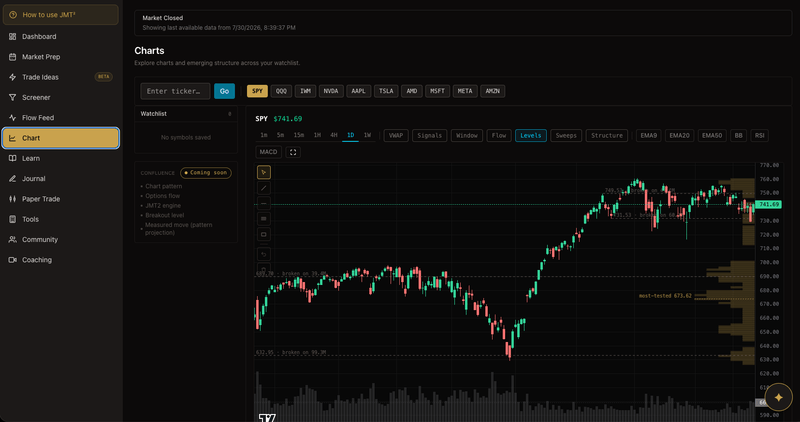Load the QQQ ticker chip
Image resolution: width=800 pixels, height=422 pixels.
[x=281, y=91]
